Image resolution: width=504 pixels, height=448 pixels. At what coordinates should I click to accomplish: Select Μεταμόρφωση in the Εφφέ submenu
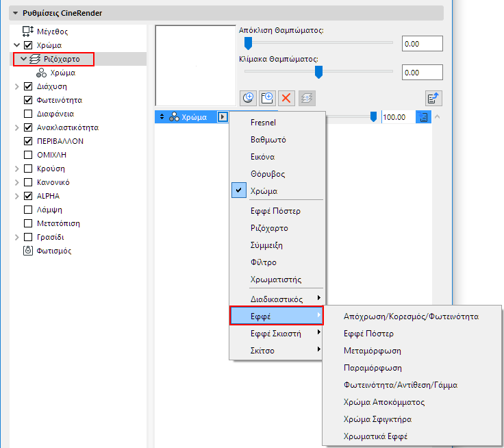click(x=412, y=351)
